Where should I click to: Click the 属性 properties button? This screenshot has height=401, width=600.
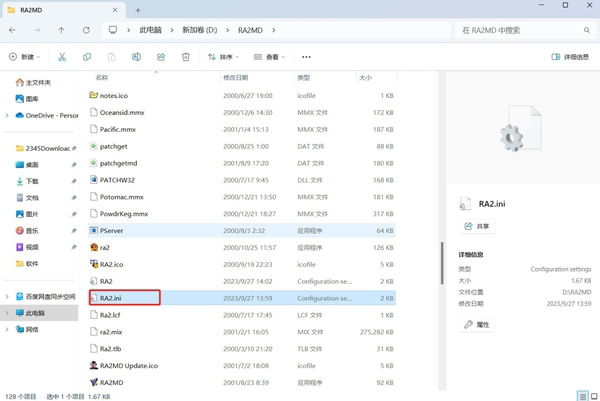click(477, 325)
